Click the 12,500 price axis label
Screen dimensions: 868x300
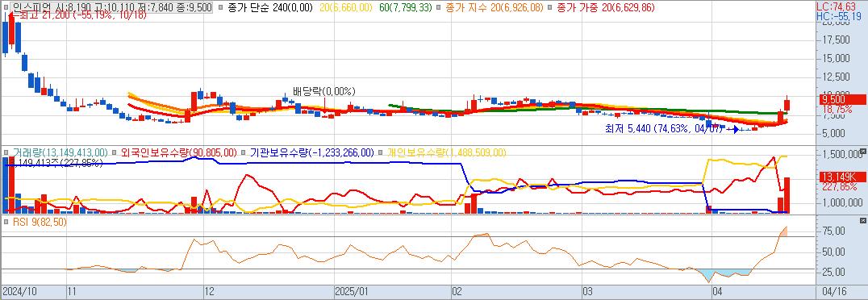(x=836, y=77)
